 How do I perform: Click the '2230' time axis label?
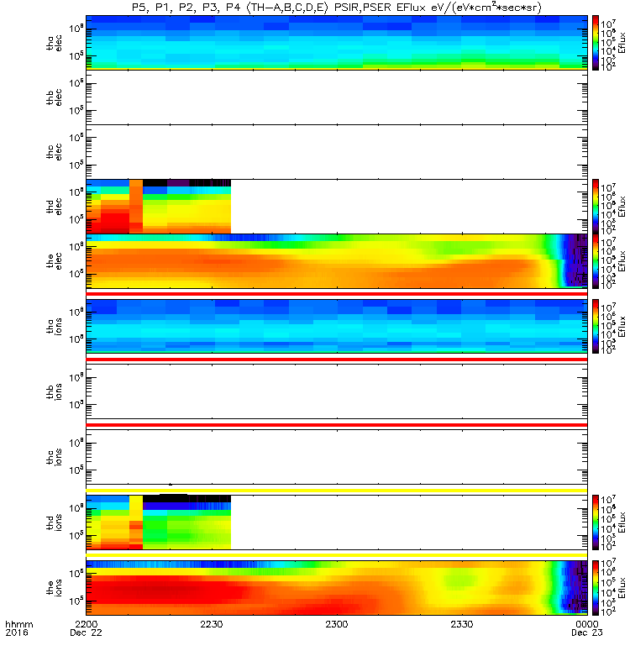[x=212, y=624]
